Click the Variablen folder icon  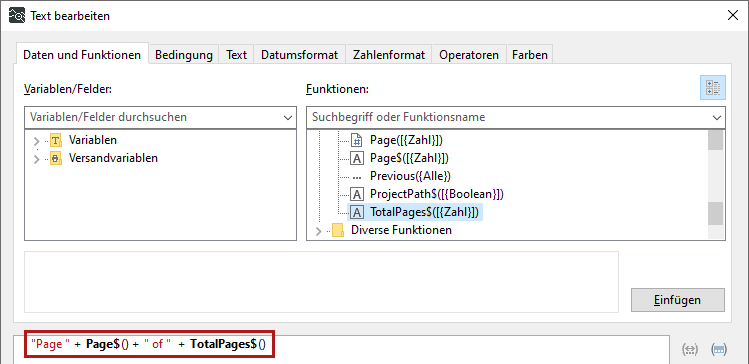tap(56, 140)
